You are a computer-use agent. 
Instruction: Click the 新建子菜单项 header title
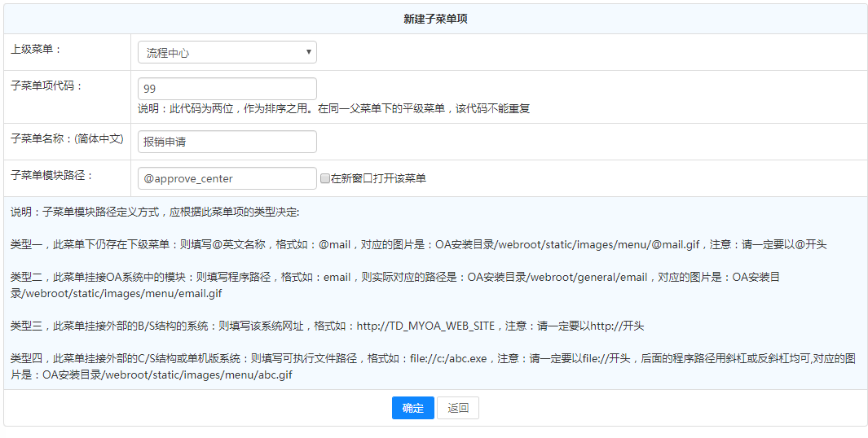435,19
